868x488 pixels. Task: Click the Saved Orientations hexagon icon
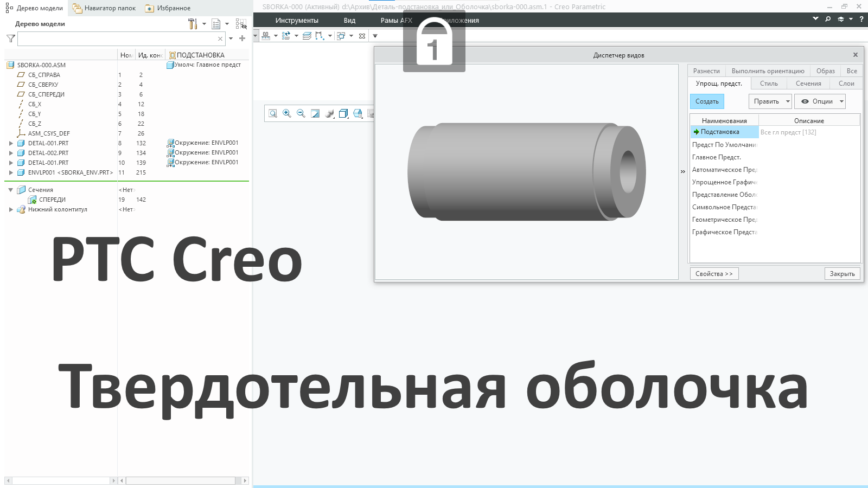[358, 113]
